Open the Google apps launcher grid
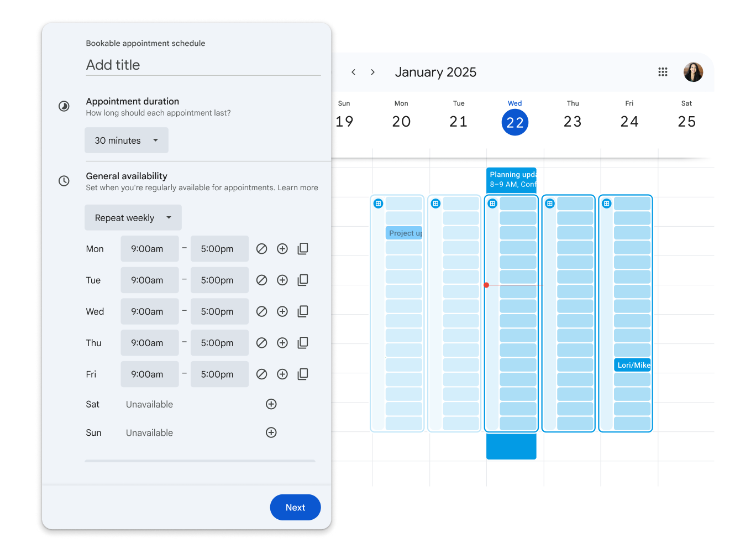The height and width of the screenshot is (553, 756). tap(663, 72)
